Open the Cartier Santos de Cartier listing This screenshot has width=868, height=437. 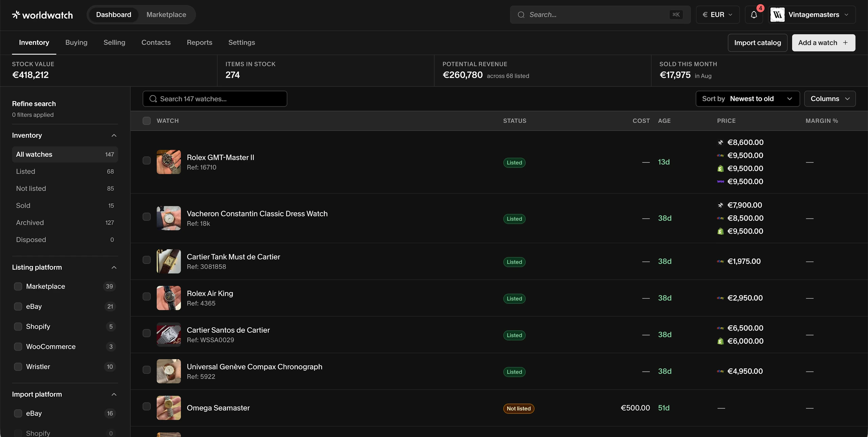pos(228,330)
